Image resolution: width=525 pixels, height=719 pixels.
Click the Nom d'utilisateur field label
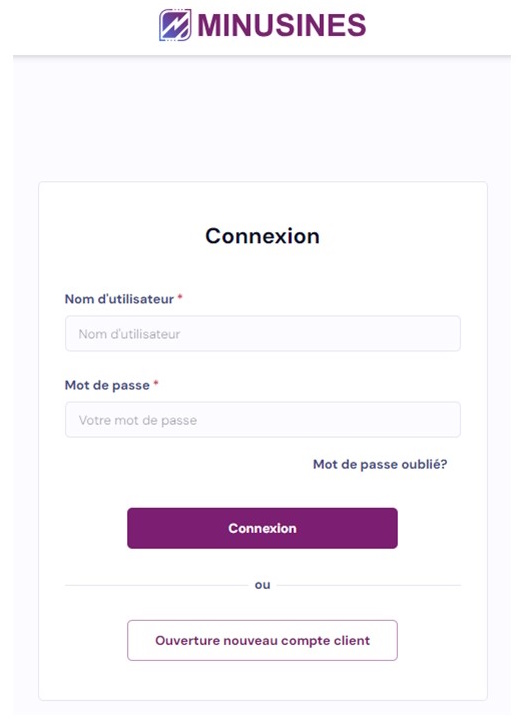click(119, 299)
